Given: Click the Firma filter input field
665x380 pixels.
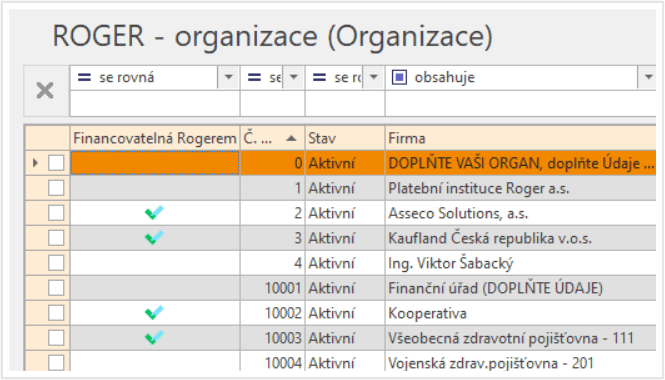Looking at the screenshot, I should [521, 103].
